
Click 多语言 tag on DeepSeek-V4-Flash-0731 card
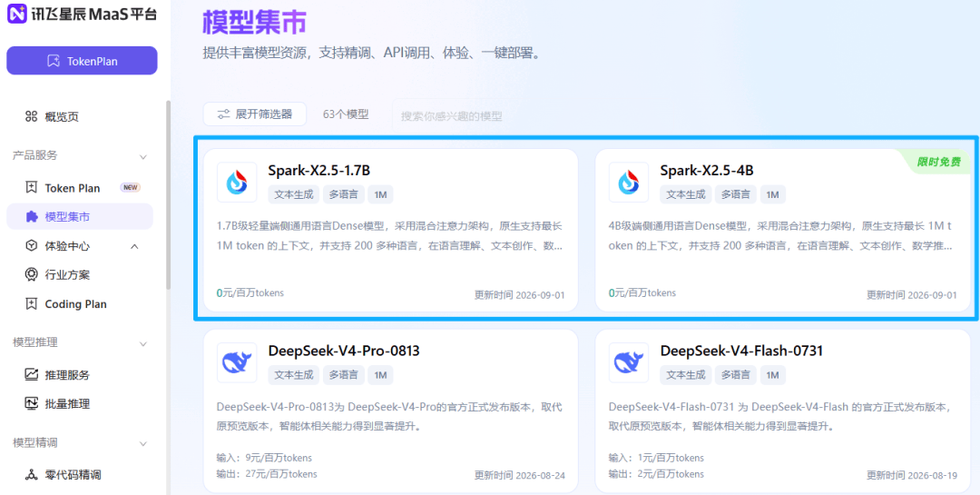[736, 375]
